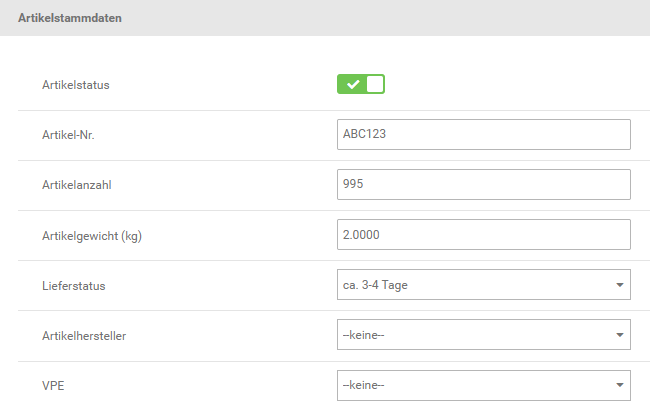
Task: Click into the Artikelanzahl field showing 995
Action: pos(484,184)
